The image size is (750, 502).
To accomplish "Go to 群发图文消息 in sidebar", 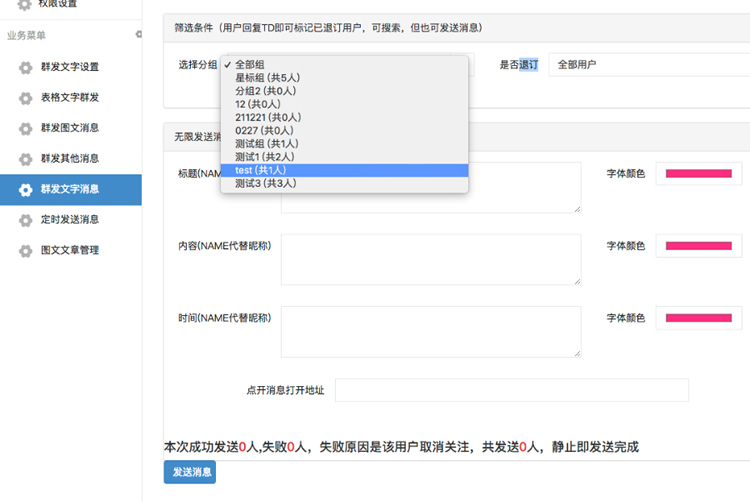I will (71, 128).
